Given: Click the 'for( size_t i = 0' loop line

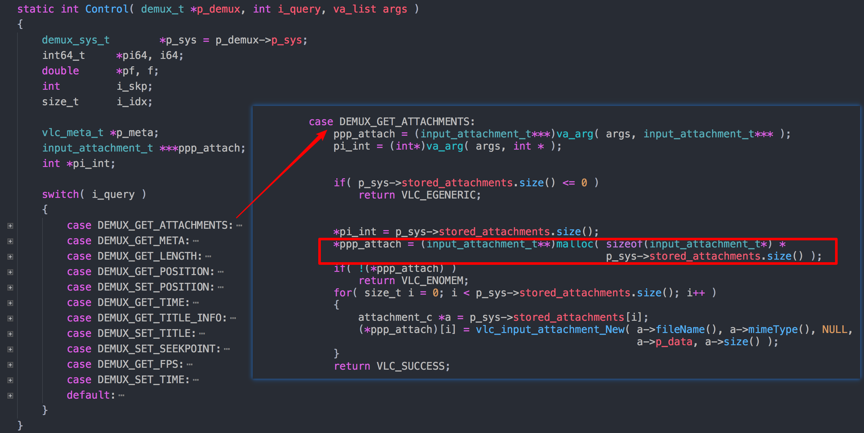Looking at the screenshot, I should 525,293.
